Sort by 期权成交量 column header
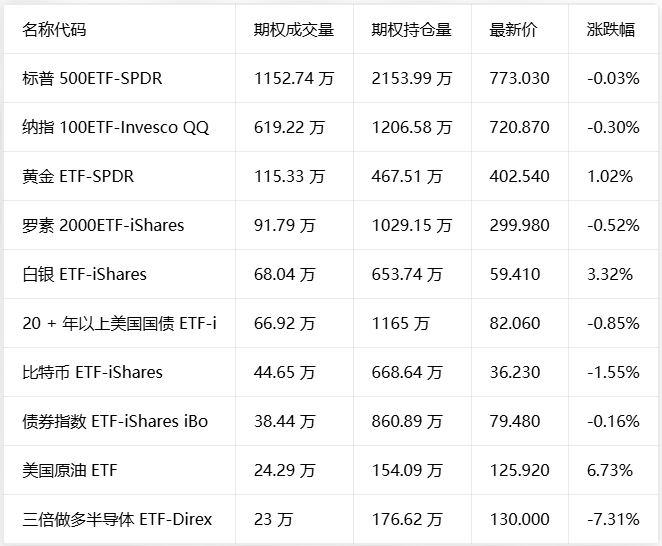662x546 pixels. pos(294,30)
